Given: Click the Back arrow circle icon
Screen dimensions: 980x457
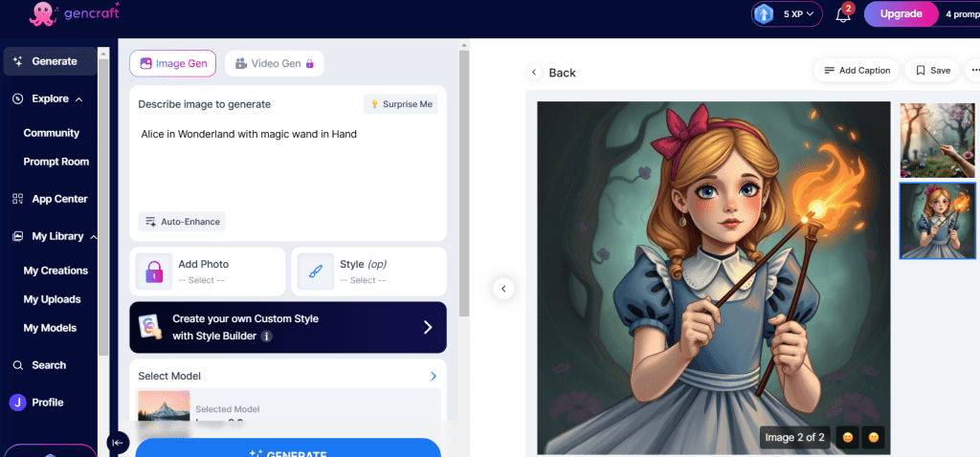Looking at the screenshot, I should [x=534, y=73].
